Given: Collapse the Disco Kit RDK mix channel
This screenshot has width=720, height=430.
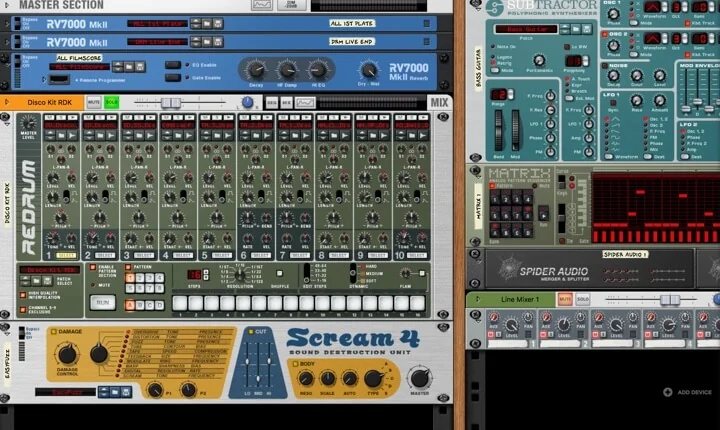Looking at the screenshot, I should coord(7,102).
